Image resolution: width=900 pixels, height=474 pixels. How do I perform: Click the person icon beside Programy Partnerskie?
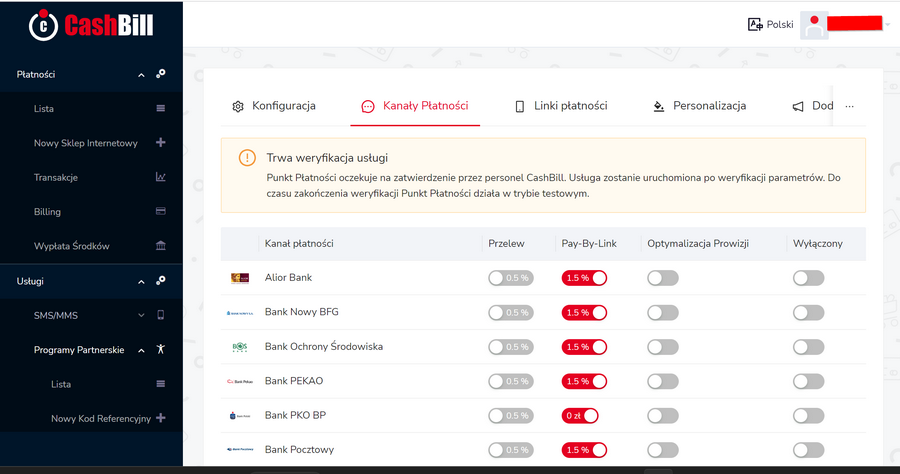coord(161,349)
